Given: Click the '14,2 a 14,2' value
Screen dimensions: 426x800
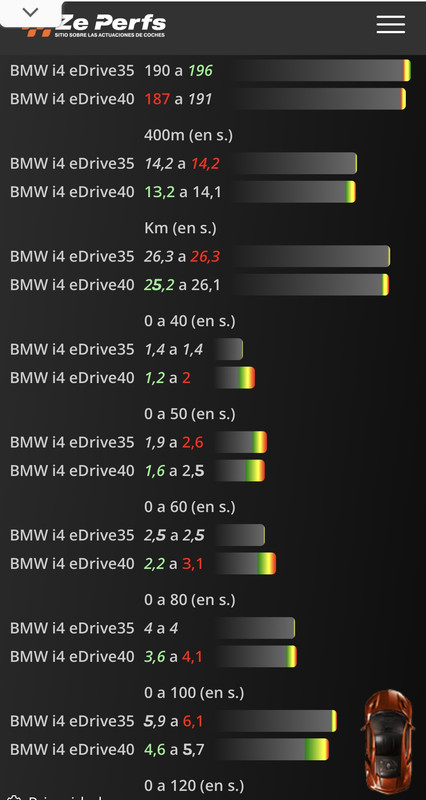Looking at the screenshot, I should 182,164.
